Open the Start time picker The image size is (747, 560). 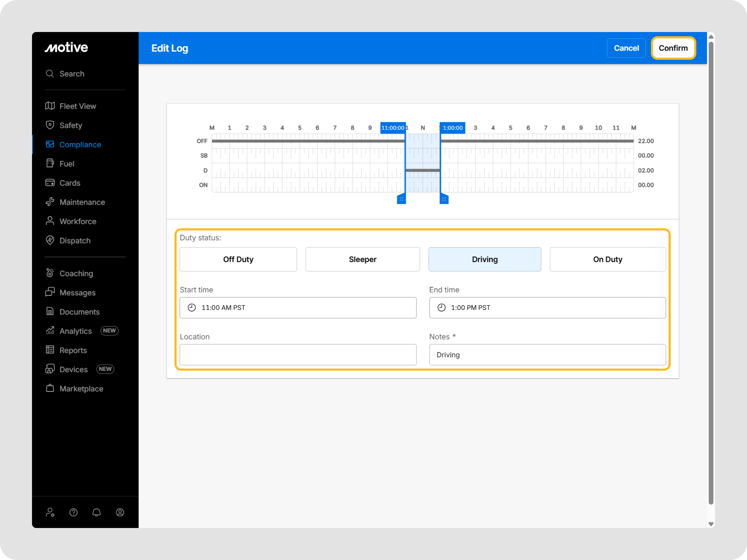(298, 307)
